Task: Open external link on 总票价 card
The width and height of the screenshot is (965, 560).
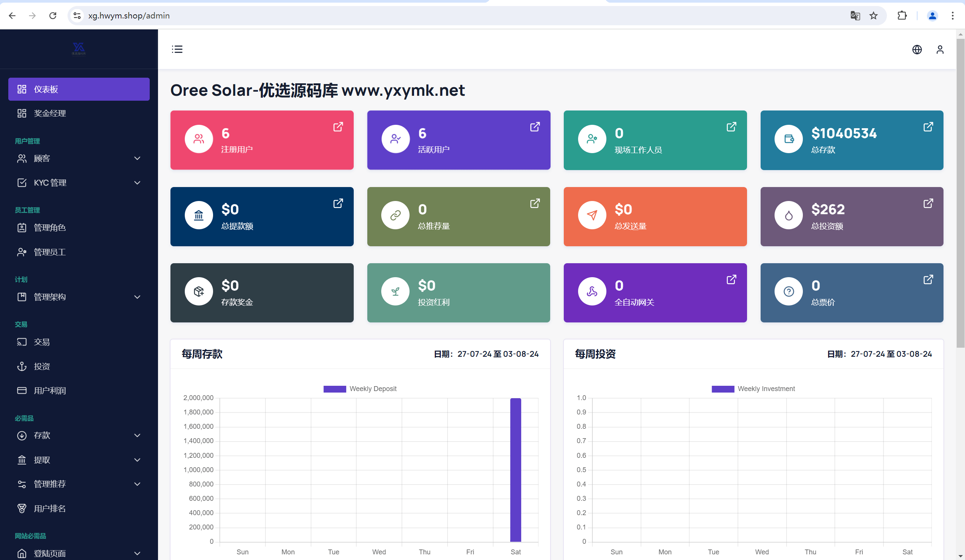Action: [928, 279]
